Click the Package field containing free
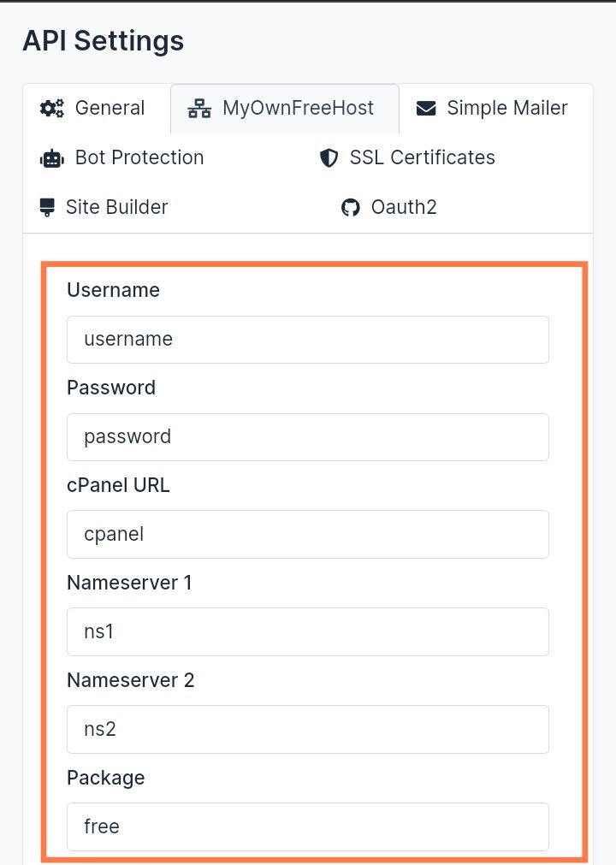 point(308,826)
